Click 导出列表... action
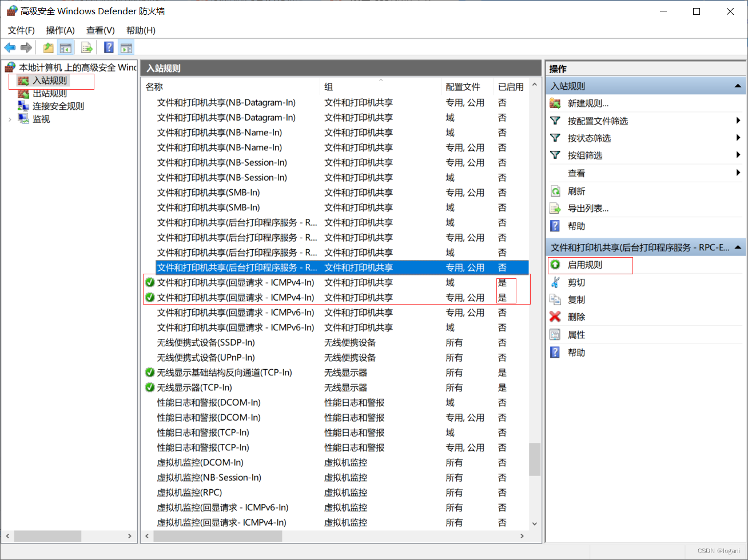The image size is (748, 560). pyautogui.click(x=588, y=208)
